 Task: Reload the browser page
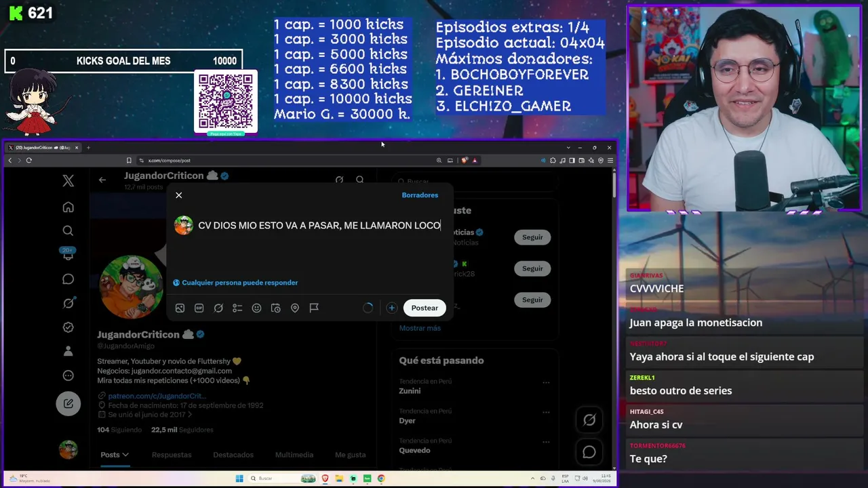point(28,161)
